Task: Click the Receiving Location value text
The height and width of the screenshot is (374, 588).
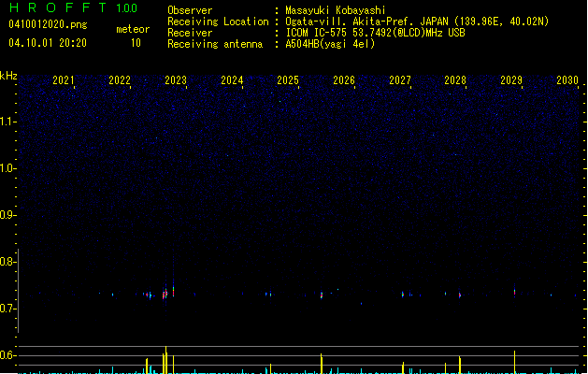Action: pos(417,22)
